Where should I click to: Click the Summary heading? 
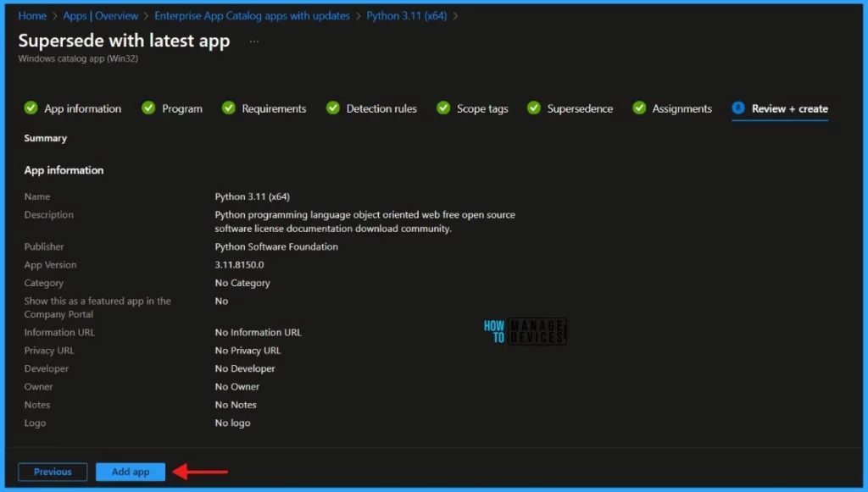click(x=46, y=138)
